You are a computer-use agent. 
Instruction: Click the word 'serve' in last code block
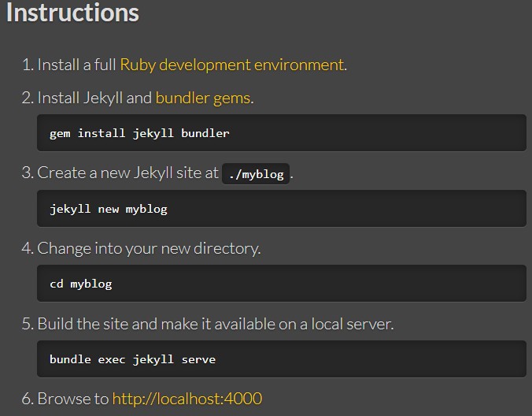(198, 359)
